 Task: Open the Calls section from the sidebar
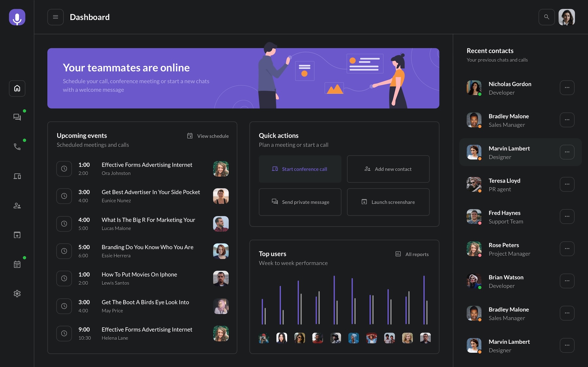point(17,146)
